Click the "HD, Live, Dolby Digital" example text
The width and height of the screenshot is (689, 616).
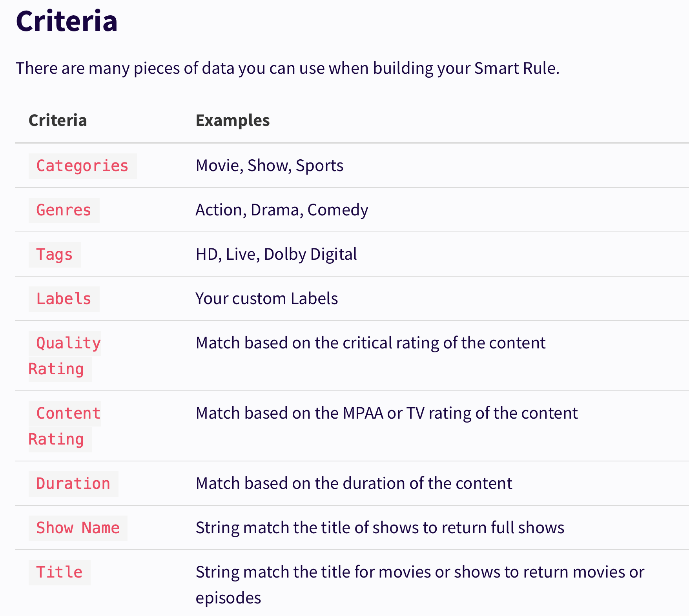[276, 254]
